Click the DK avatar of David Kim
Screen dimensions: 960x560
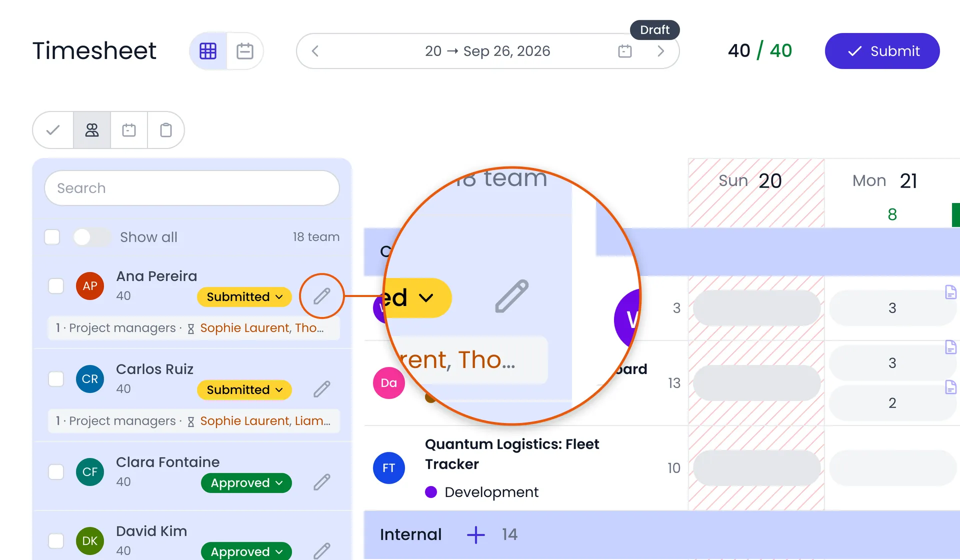tap(90, 541)
